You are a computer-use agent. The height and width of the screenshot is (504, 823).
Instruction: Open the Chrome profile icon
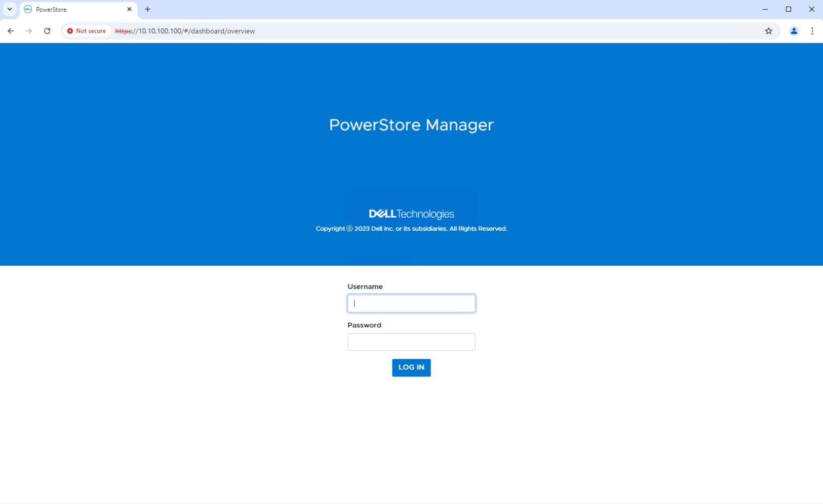pyautogui.click(x=794, y=31)
